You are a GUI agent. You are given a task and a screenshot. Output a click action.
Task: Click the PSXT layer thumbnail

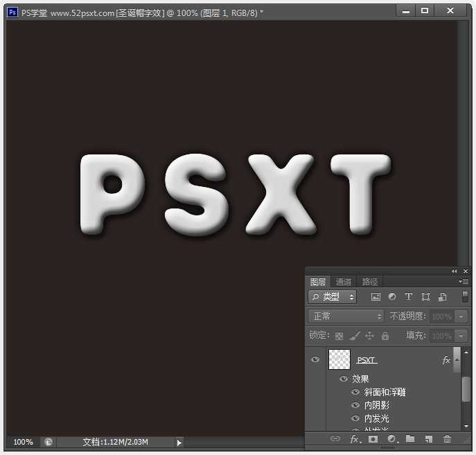(x=339, y=359)
